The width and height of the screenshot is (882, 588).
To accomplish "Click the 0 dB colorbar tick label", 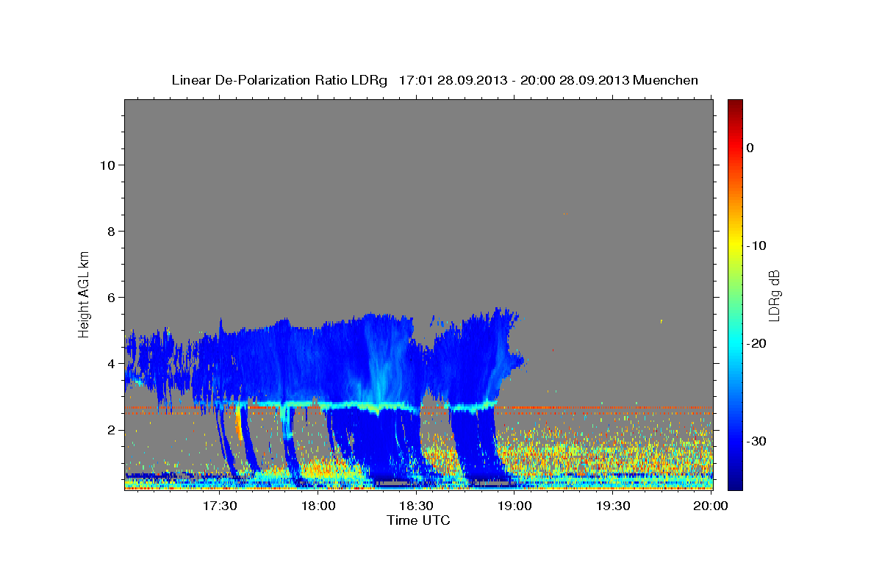I will pyautogui.click(x=750, y=148).
